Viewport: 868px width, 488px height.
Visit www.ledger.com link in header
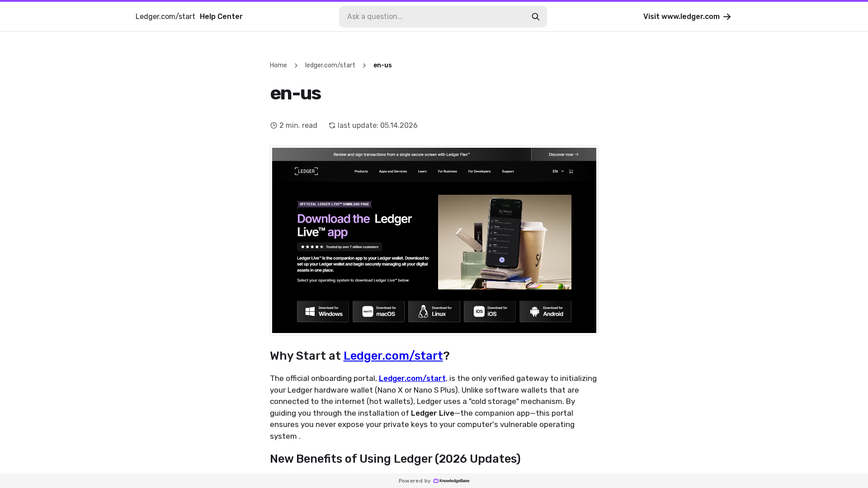[687, 17]
